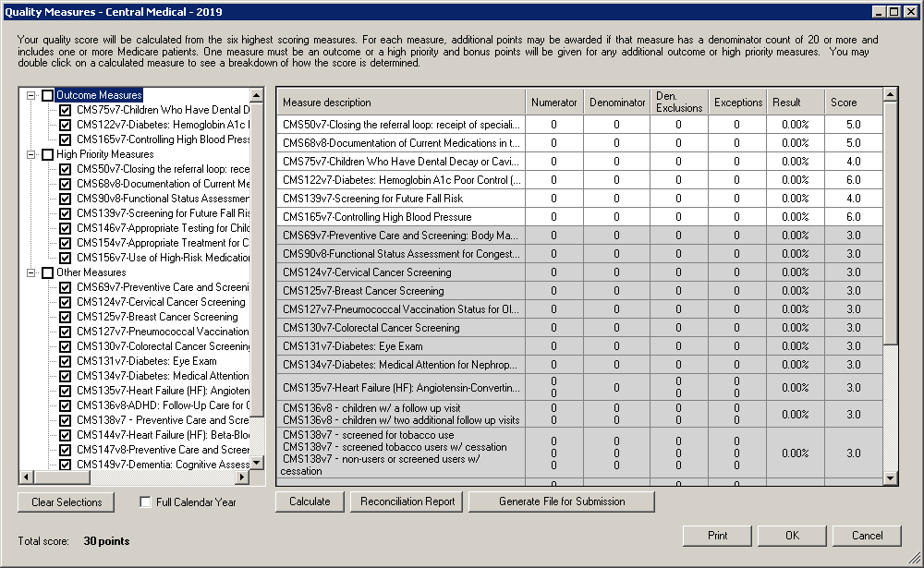This screenshot has height=568, width=924.
Task: Toggle the Outcome Measures group checkbox
Action: [47, 95]
